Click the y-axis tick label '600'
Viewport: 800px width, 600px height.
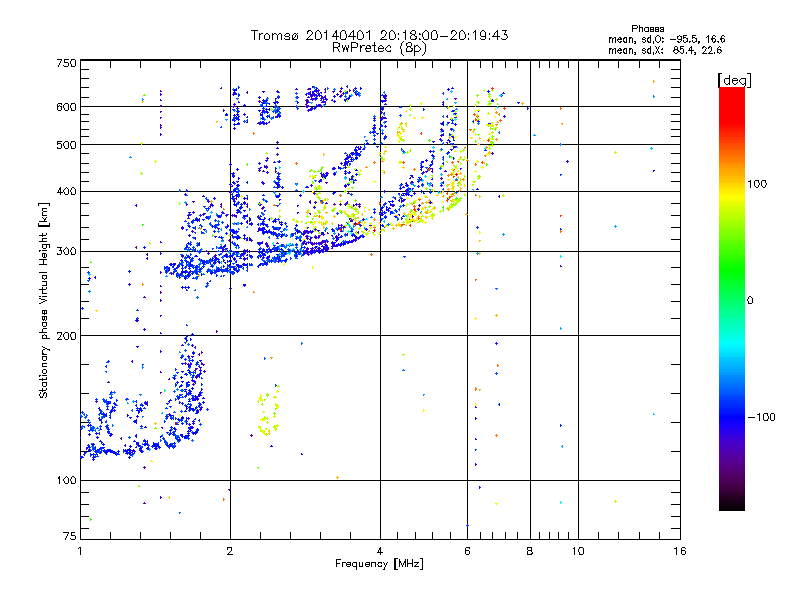[x=66, y=107]
